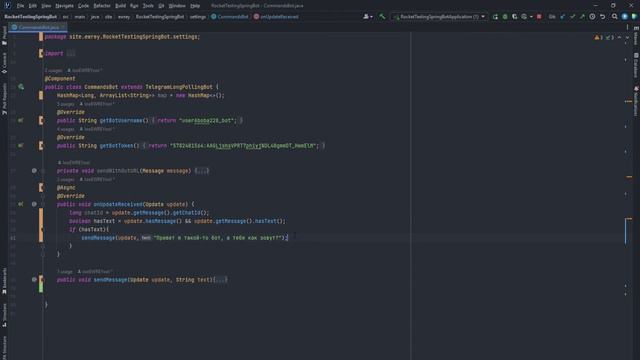Screen dimensions: 640x360
Task: Toggle the Bookmarks tool window
Action: pyautogui.click(x=4, y=281)
